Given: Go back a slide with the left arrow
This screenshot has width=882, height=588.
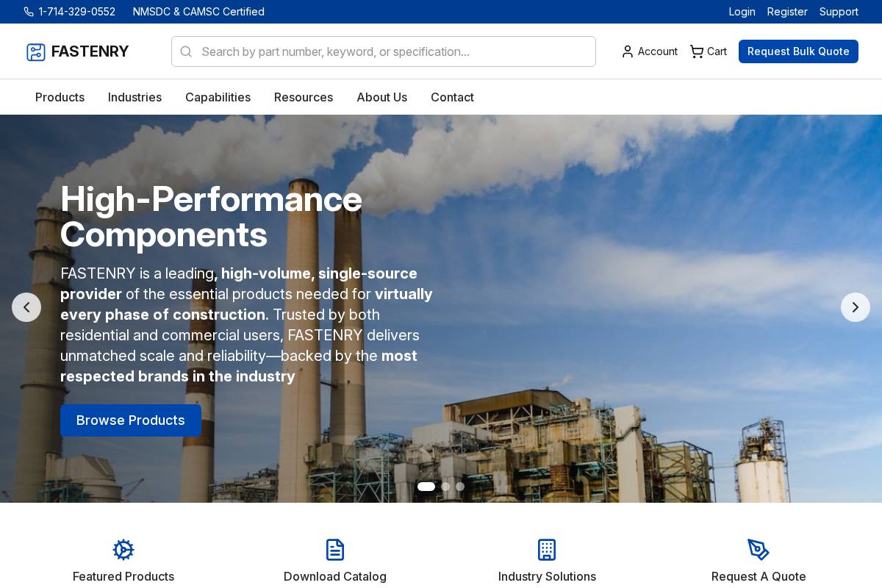Looking at the screenshot, I should point(26,307).
